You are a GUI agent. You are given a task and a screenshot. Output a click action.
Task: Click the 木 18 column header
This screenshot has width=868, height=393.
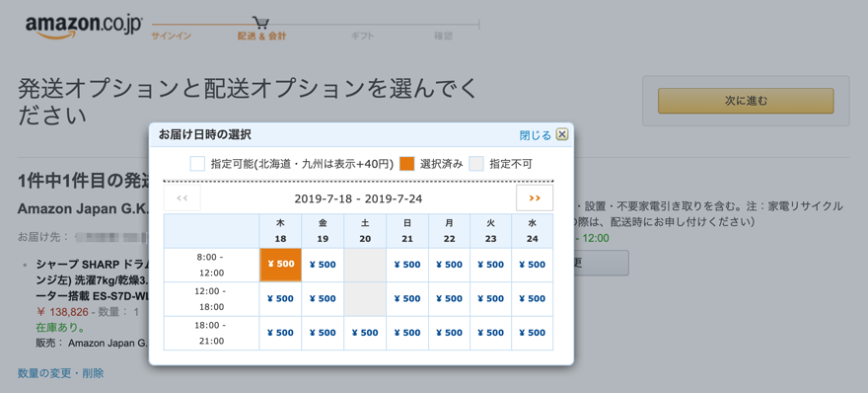point(281,231)
